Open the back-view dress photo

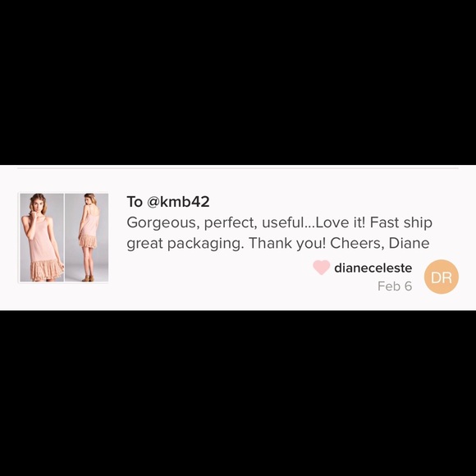pos(86,237)
